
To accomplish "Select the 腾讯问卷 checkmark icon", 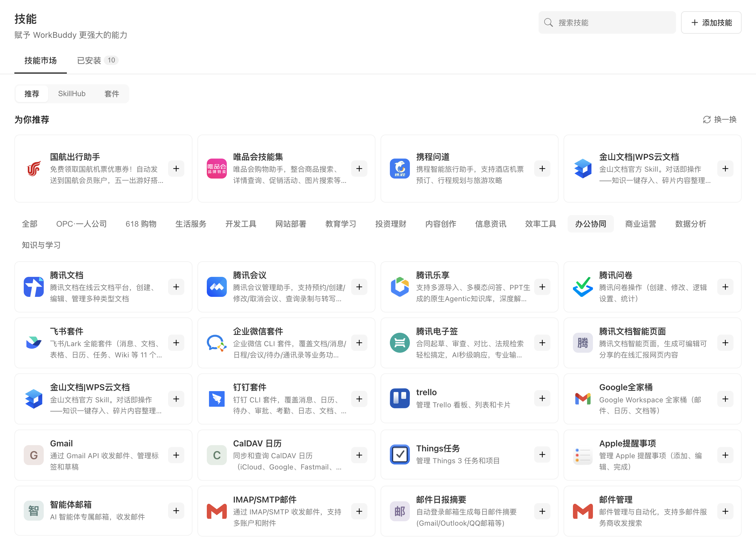I will tap(583, 287).
